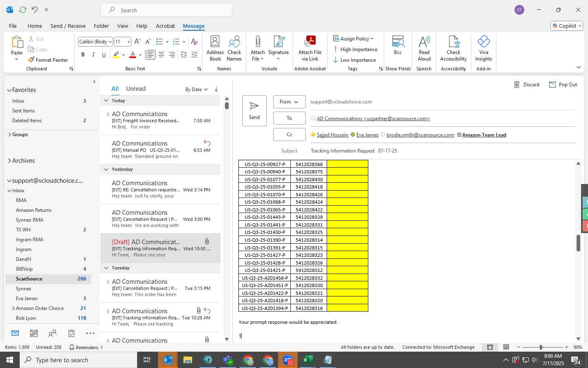Image resolution: width=588 pixels, height=368 pixels.
Task: Align text right
Action: click(x=172, y=54)
